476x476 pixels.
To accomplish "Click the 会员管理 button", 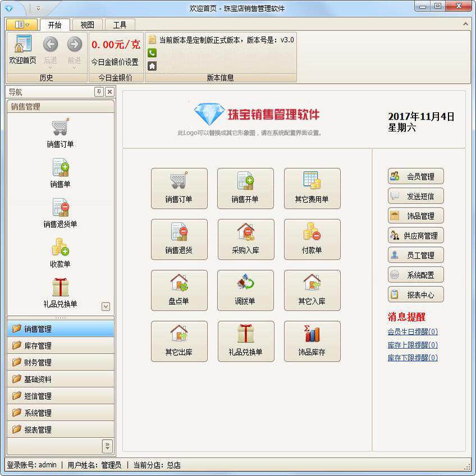I will click(x=415, y=176).
